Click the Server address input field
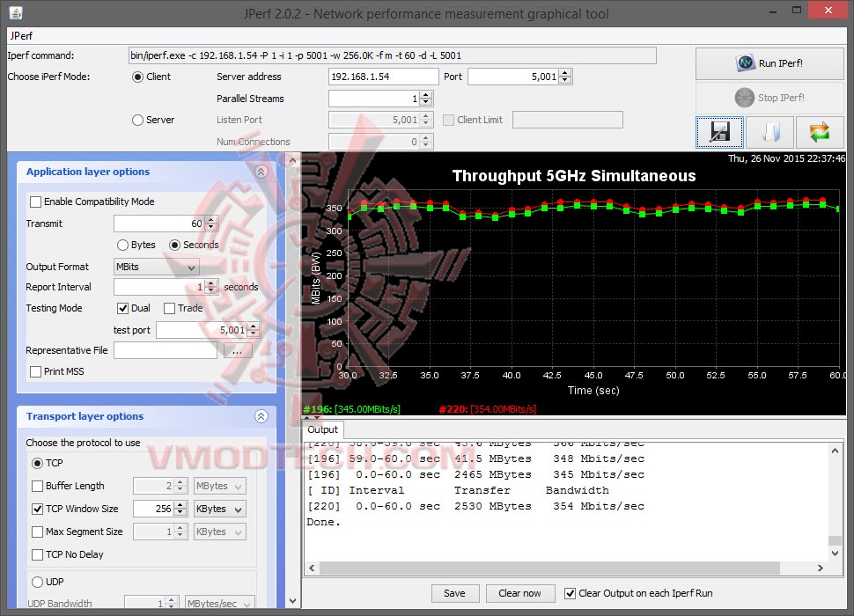Image resolution: width=854 pixels, height=616 pixels. click(384, 77)
